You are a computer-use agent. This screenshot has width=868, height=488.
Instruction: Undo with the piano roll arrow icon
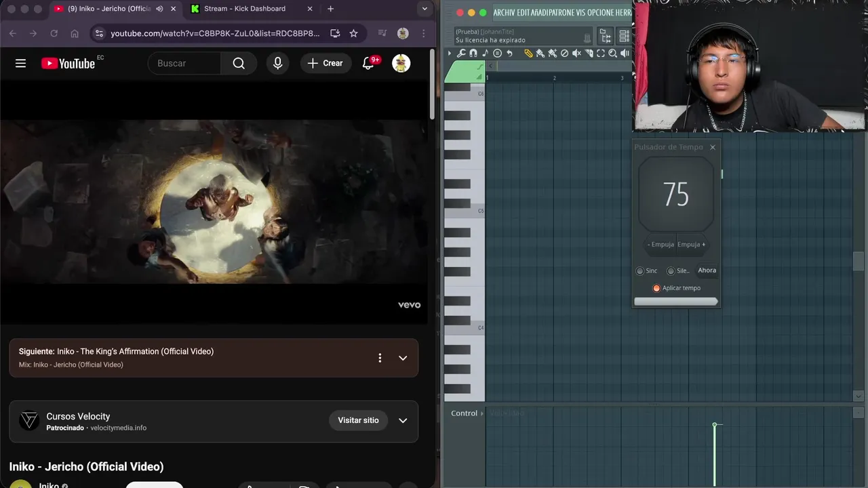(x=509, y=54)
